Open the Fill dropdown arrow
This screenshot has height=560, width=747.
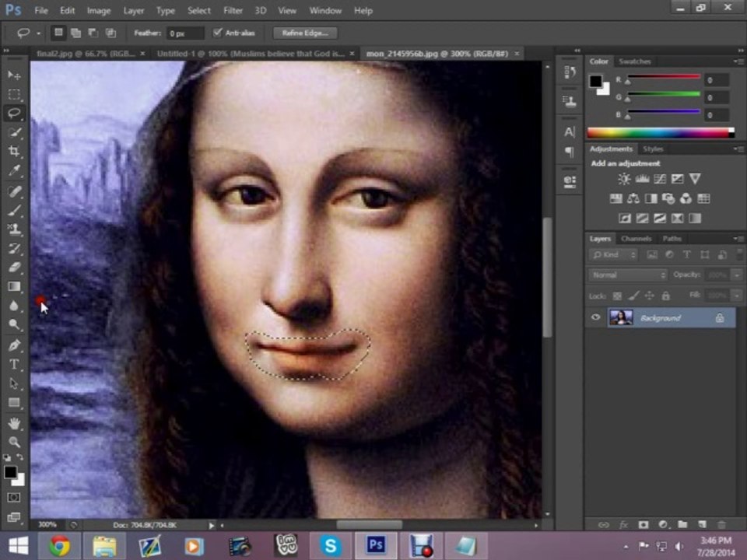point(737,296)
